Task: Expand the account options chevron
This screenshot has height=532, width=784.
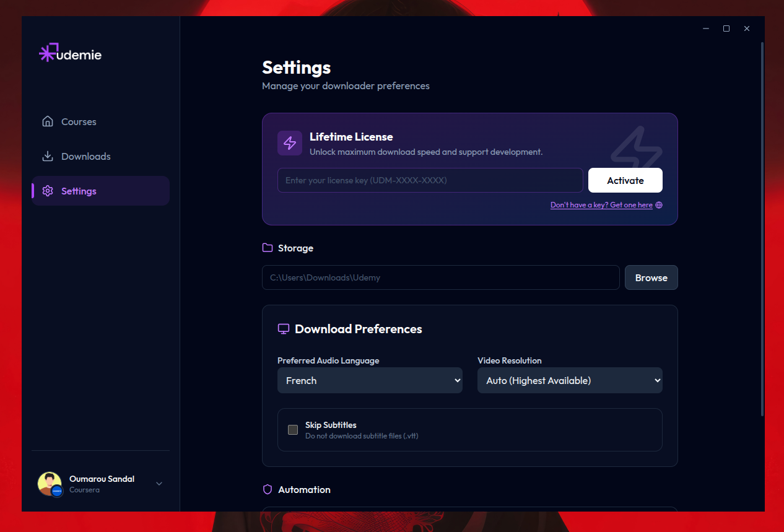Action: pos(159,483)
